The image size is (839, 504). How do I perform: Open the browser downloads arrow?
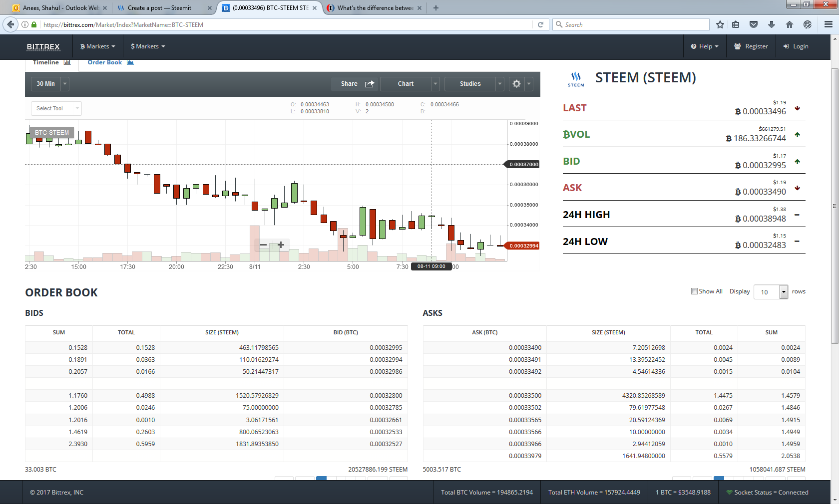772,24
